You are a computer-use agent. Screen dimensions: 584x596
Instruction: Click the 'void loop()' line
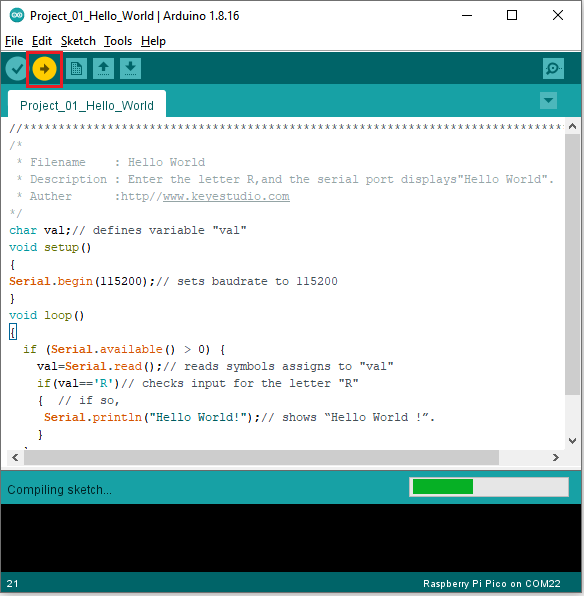coord(46,315)
